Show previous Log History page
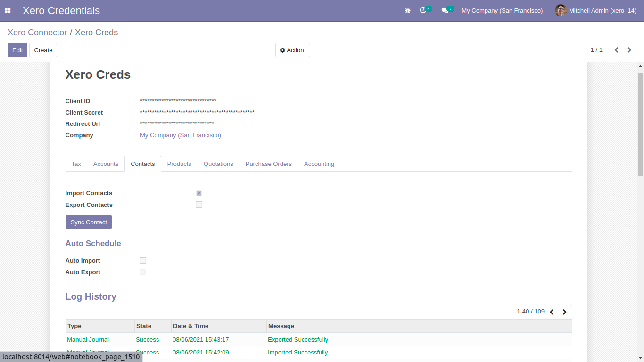644x362 pixels. pyautogui.click(x=551, y=312)
